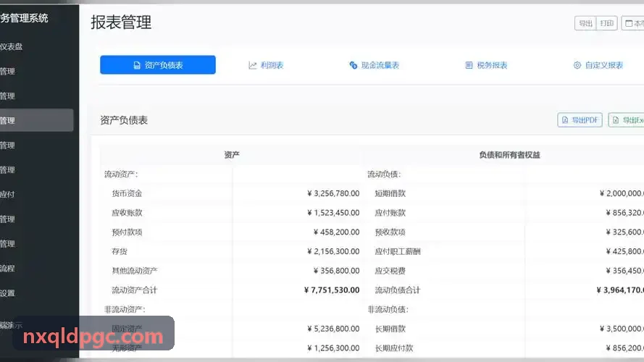Select the 应付账款 row label
Viewport: 644px width, 362px height.
(390, 213)
